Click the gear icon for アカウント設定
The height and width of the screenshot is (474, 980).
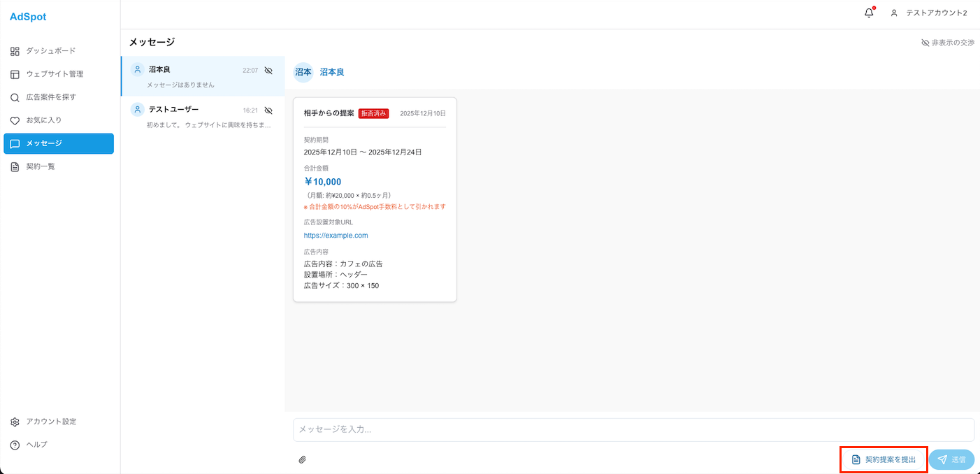(15, 422)
